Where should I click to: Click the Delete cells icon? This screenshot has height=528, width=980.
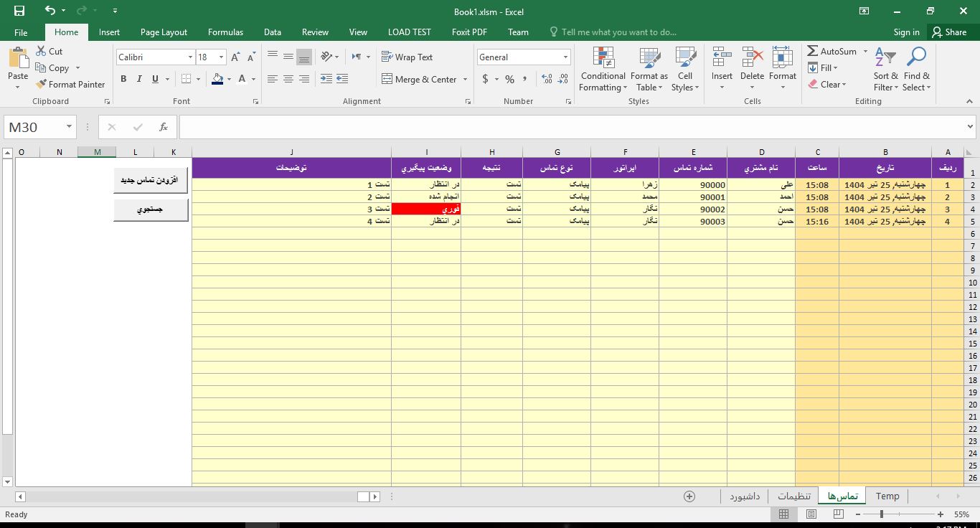(x=752, y=57)
